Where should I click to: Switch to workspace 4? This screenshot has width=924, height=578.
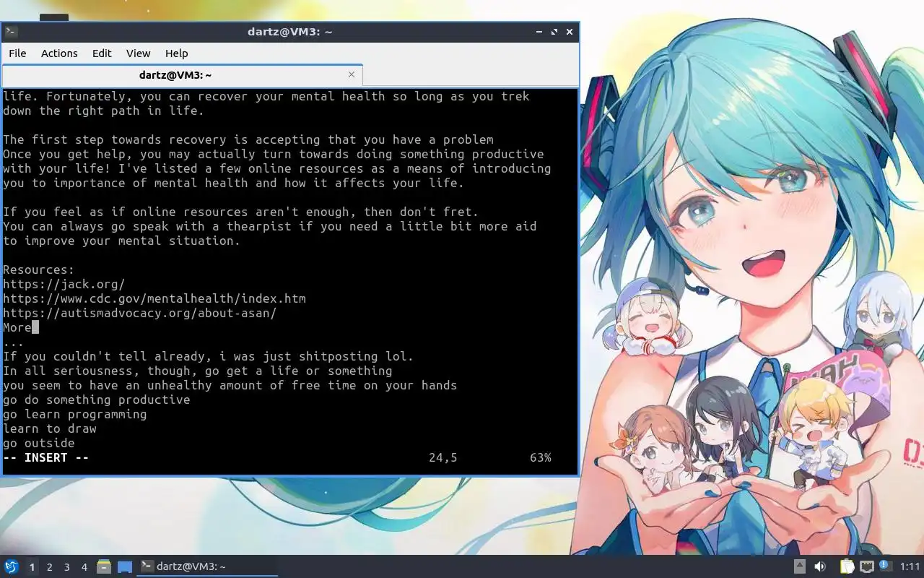(84, 567)
